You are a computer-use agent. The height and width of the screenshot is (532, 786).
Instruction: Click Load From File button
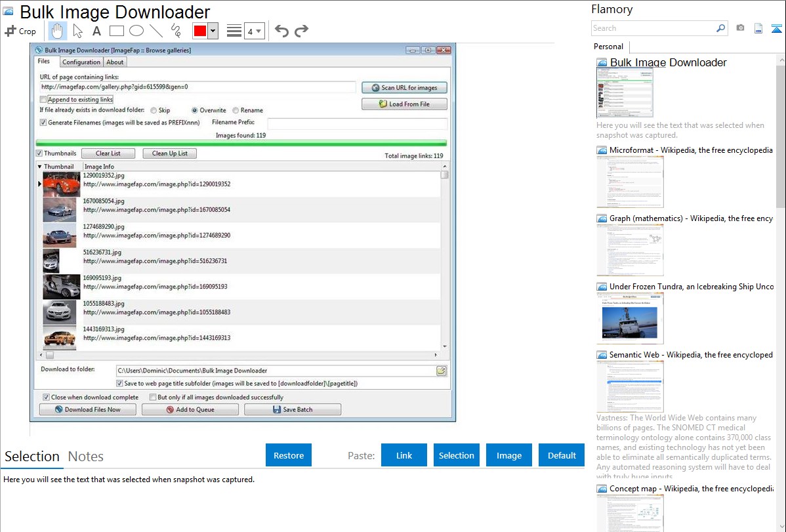404,104
